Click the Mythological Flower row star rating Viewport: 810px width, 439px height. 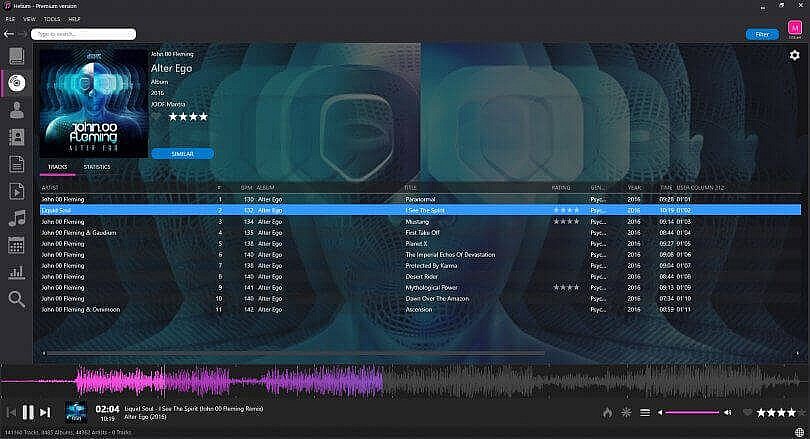tap(566, 288)
